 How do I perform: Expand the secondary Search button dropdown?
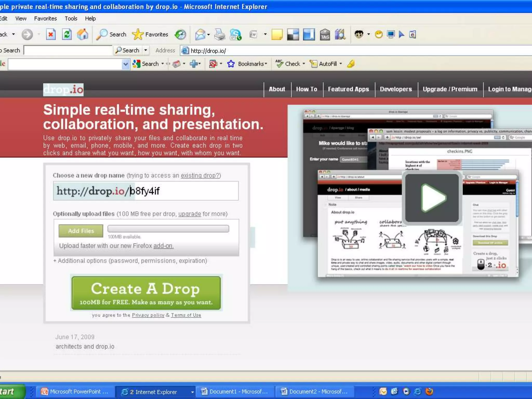click(146, 50)
